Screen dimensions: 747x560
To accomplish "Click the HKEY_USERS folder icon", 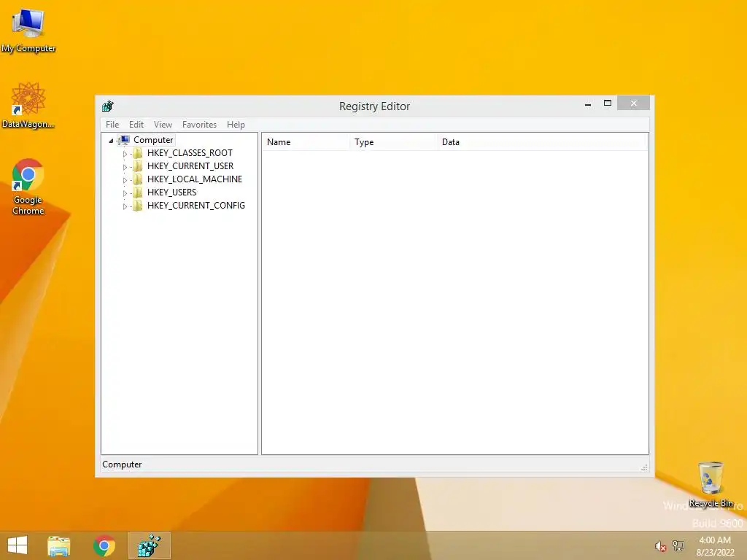I will [138, 192].
